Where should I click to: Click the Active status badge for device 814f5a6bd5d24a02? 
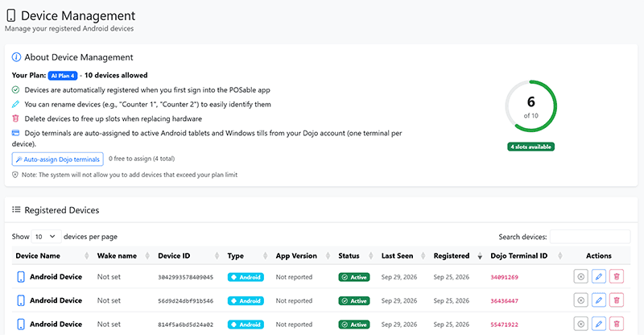point(354,325)
